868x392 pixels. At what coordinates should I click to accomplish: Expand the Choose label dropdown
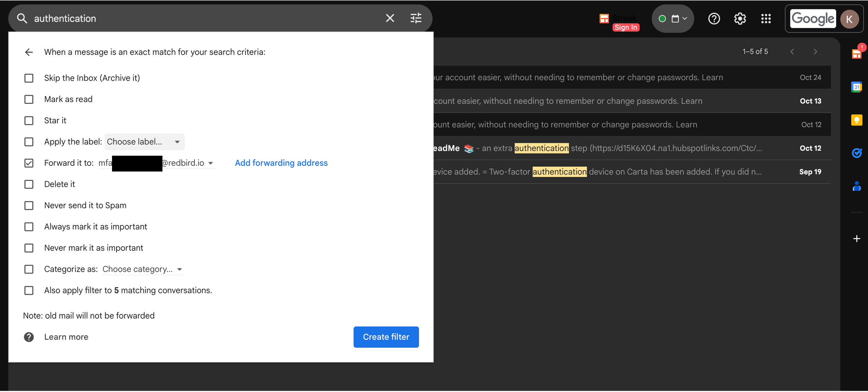coord(144,142)
